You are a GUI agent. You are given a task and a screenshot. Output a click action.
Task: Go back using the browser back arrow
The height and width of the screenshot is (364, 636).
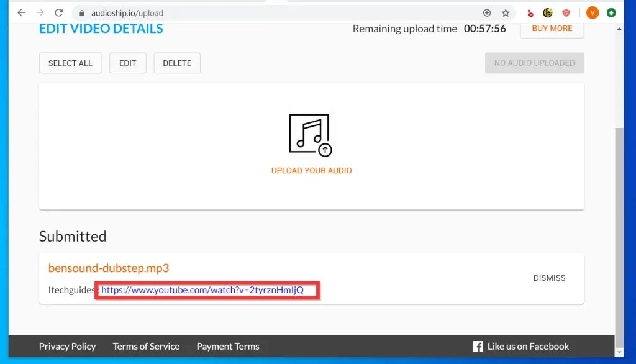[x=22, y=13]
